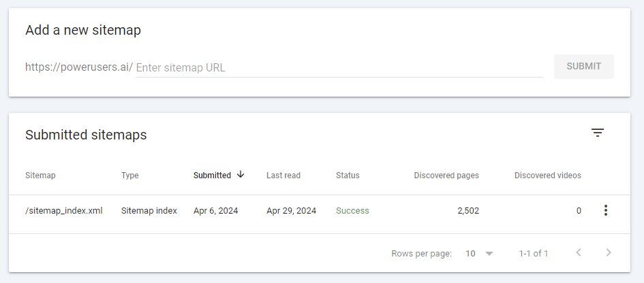Image resolution: width=644 pixels, height=283 pixels.
Task: Click the Submitted sitemaps heading
Action: 86,135
